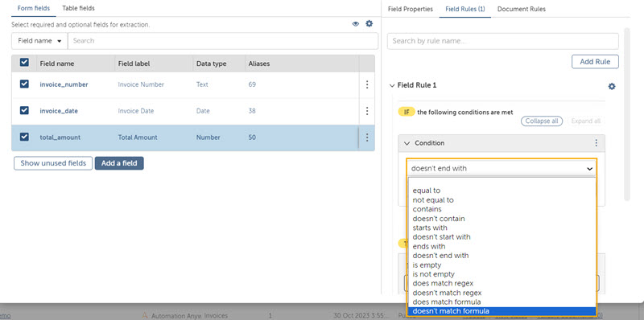
Task: Click the Field label column header
Action: (134, 64)
